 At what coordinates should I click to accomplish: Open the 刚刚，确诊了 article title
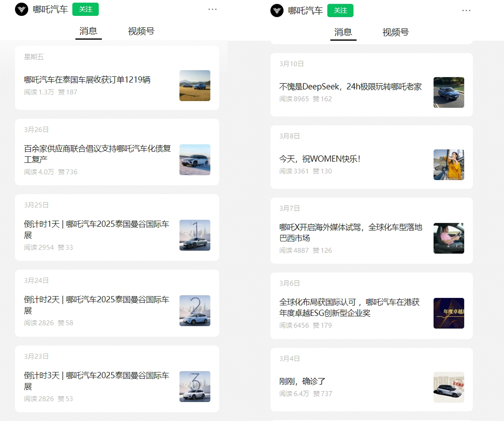tap(302, 381)
